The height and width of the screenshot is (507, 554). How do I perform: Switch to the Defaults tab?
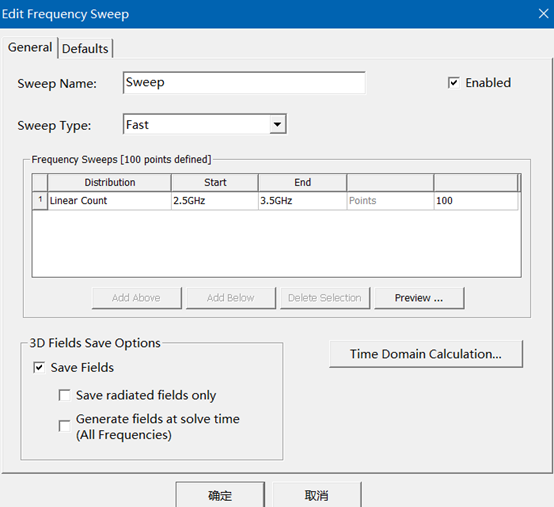[85, 49]
